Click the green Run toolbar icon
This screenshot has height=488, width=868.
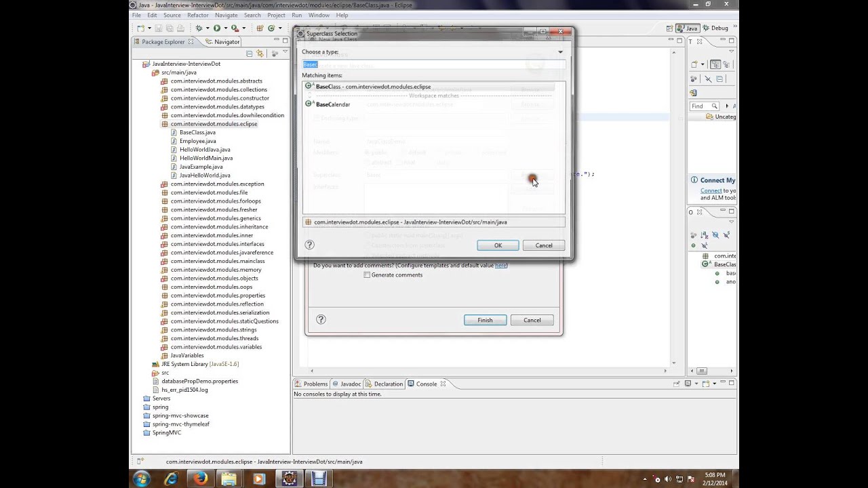tap(217, 28)
